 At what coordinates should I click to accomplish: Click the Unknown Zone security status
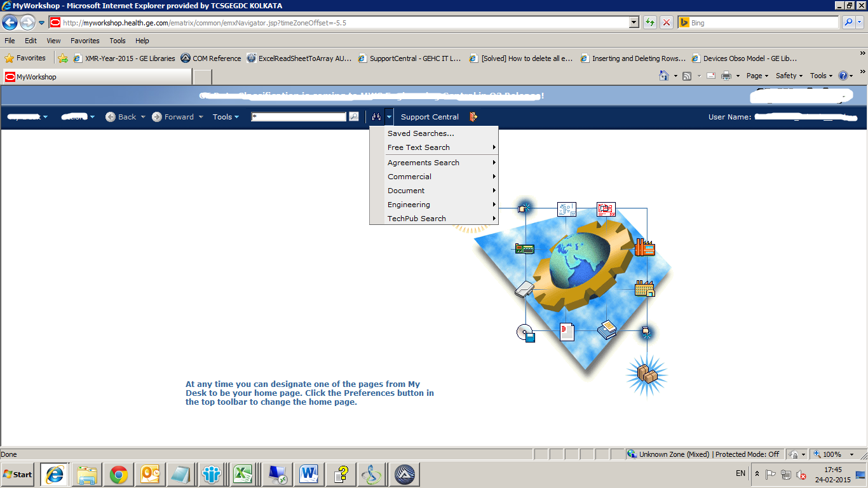703,454
